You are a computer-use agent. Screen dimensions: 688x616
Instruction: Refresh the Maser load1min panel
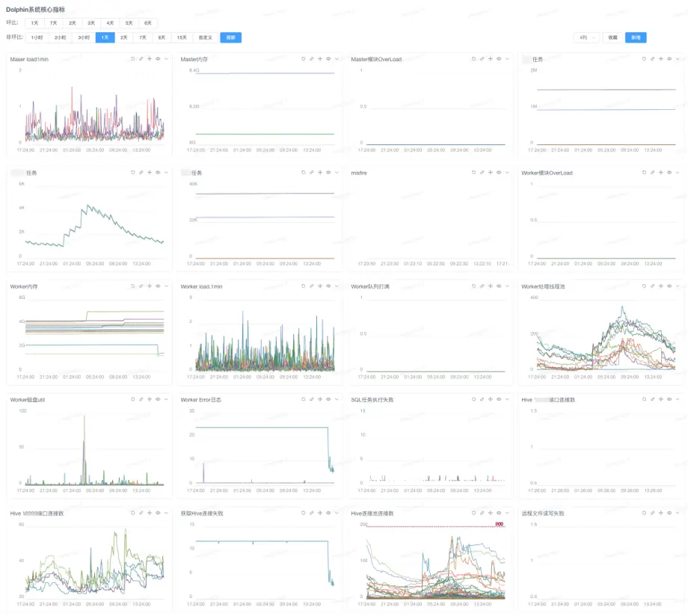(132, 59)
